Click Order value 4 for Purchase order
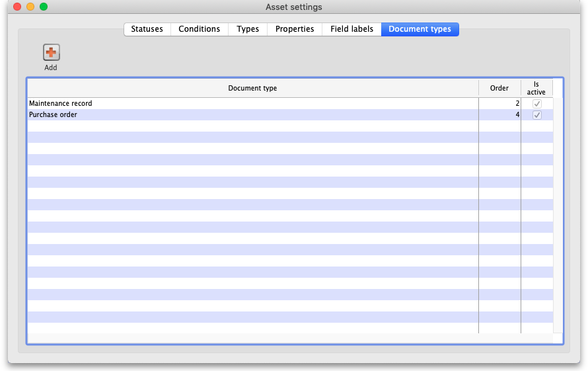588x371 pixels. [x=499, y=115]
